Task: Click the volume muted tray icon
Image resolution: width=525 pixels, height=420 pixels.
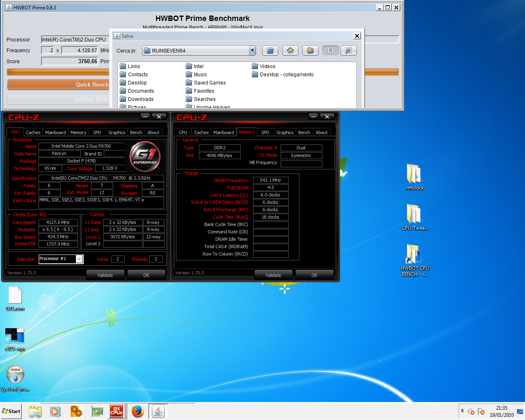Action: (471, 411)
